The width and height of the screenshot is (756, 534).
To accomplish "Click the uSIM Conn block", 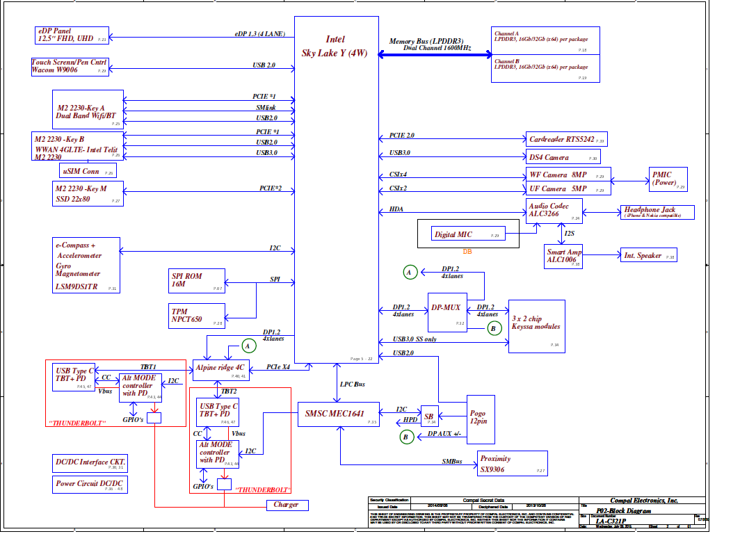I will (88, 170).
